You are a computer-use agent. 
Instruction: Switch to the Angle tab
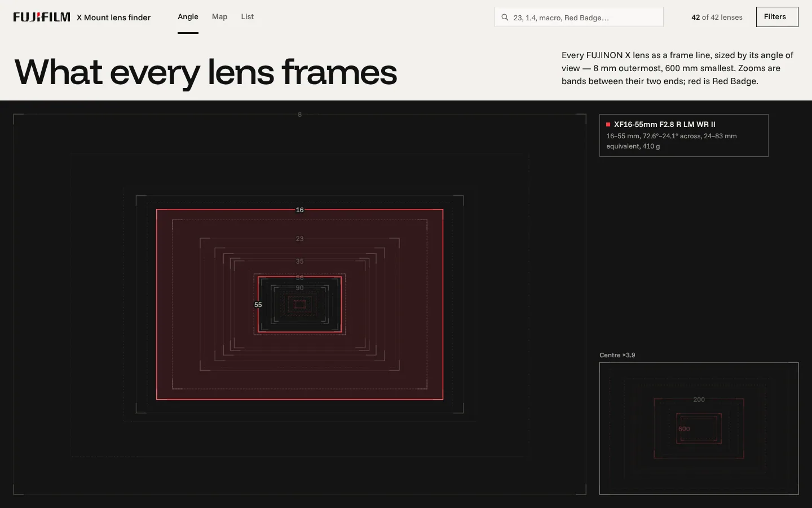(188, 17)
